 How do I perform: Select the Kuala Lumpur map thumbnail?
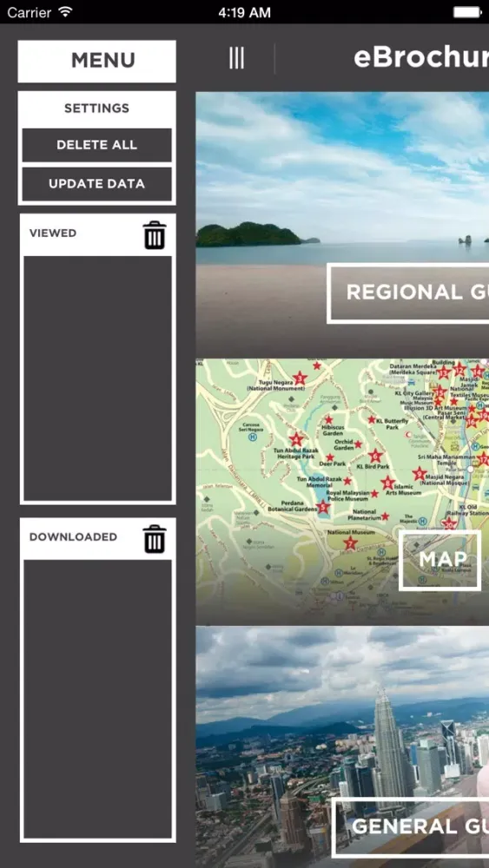pos(342,491)
